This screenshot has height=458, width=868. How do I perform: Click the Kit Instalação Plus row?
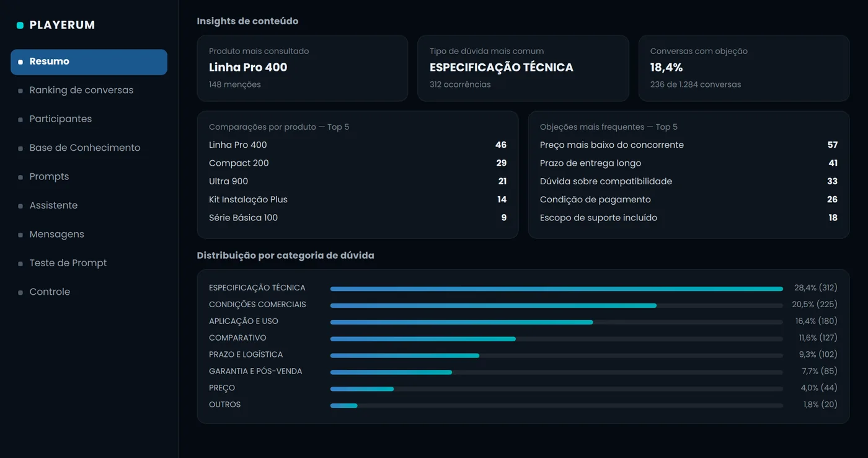[x=358, y=200]
